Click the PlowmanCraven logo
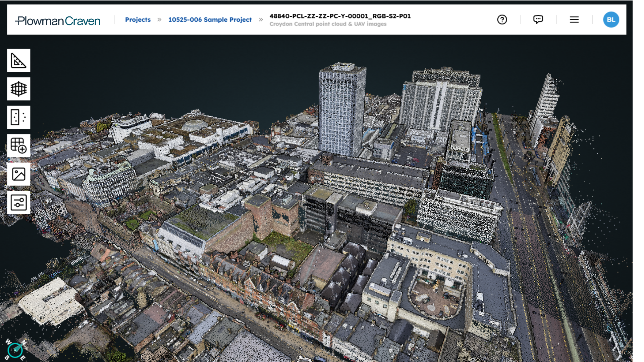Viewport: 644px width, 362px height. [x=58, y=21]
